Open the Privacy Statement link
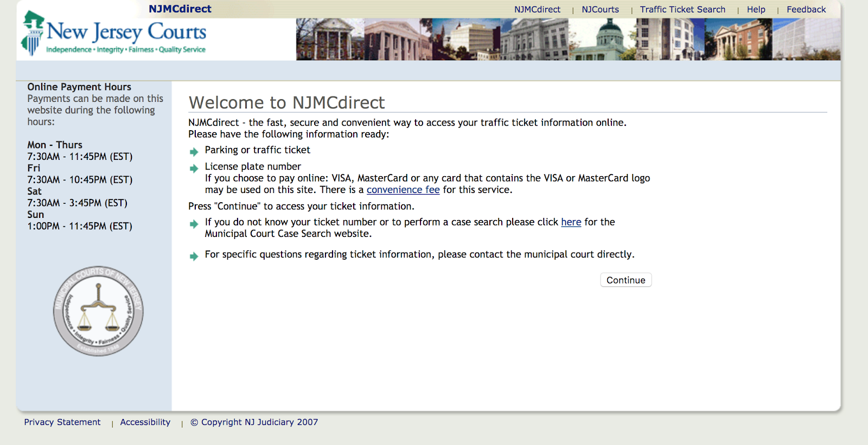This screenshot has width=868, height=445. pos(62,422)
